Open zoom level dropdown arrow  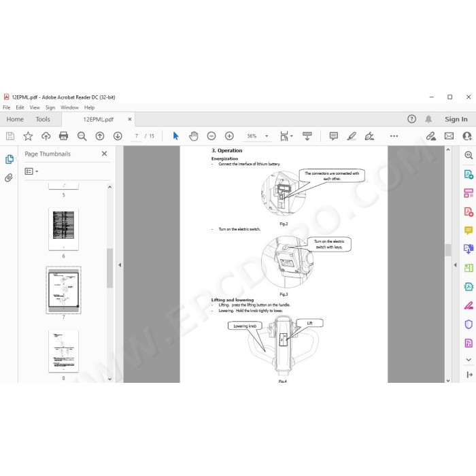click(267, 136)
